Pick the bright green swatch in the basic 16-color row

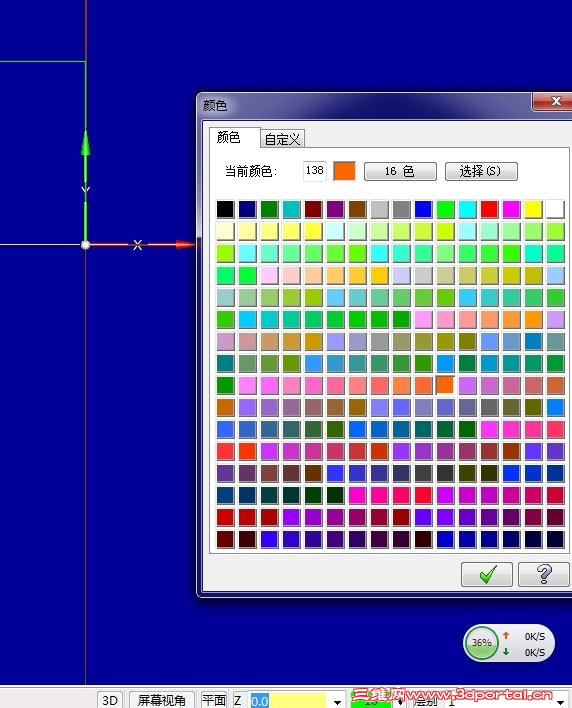445,210
